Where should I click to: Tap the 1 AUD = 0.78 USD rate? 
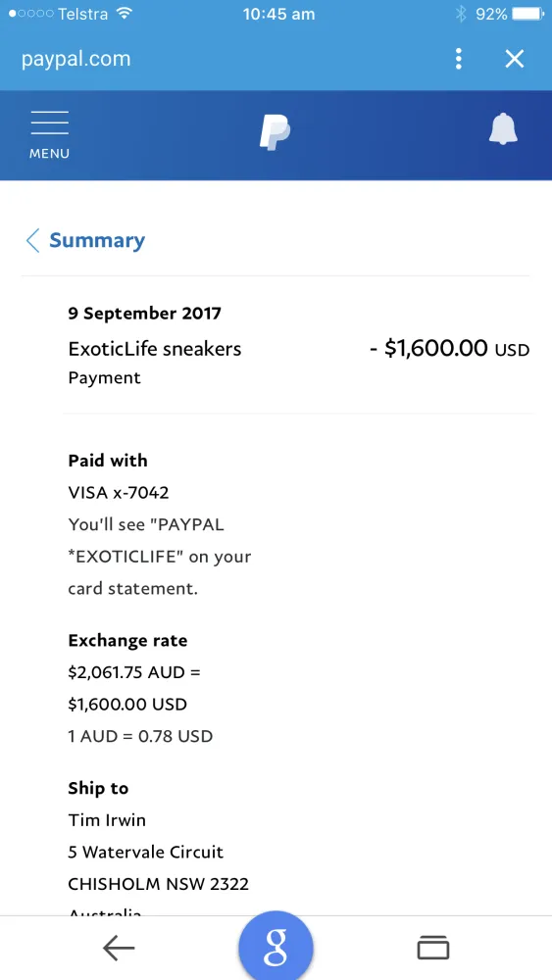(140, 736)
